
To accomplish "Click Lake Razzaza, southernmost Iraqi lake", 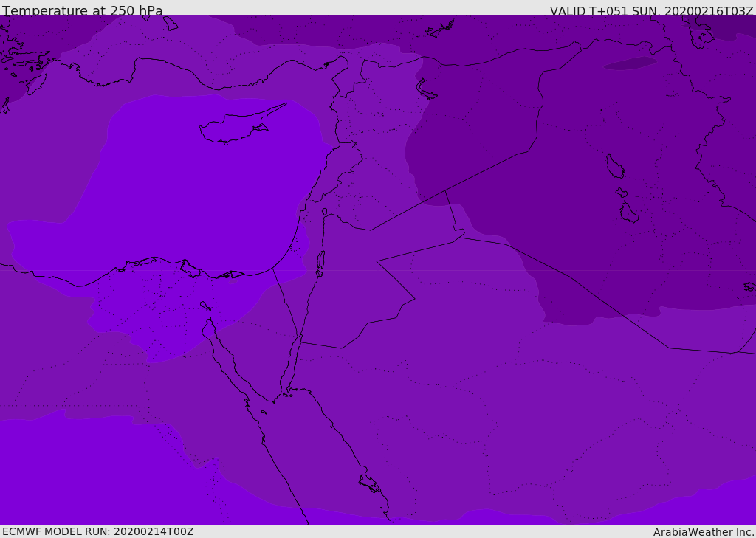I will (629, 213).
